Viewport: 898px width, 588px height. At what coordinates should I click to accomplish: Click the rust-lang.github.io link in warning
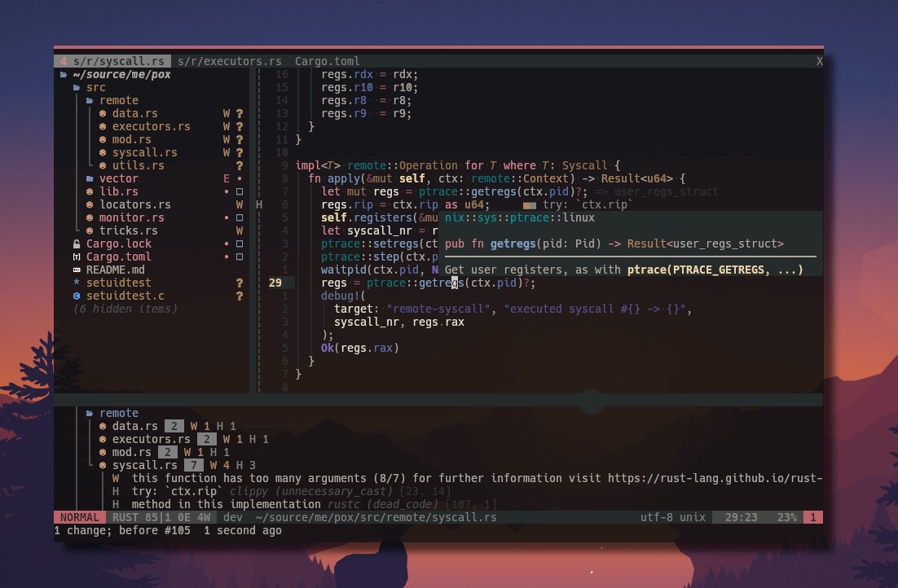tap(715, 479)
